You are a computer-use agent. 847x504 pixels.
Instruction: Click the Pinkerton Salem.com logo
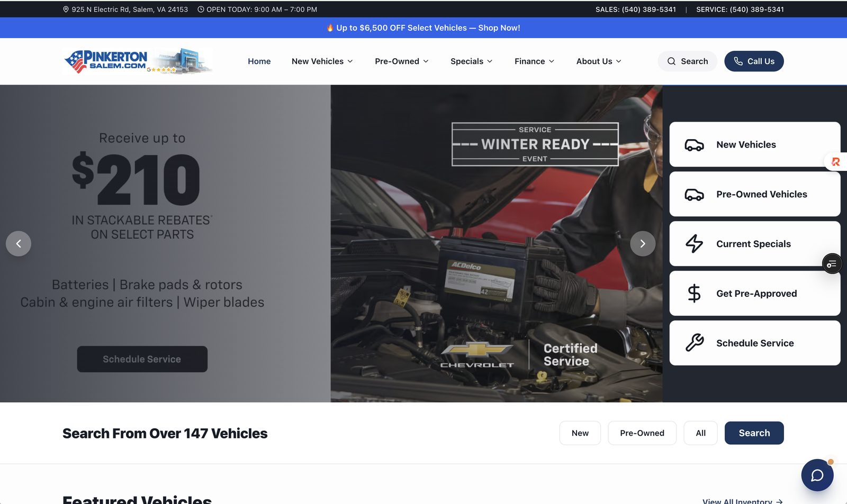click(x=138, y=61)
